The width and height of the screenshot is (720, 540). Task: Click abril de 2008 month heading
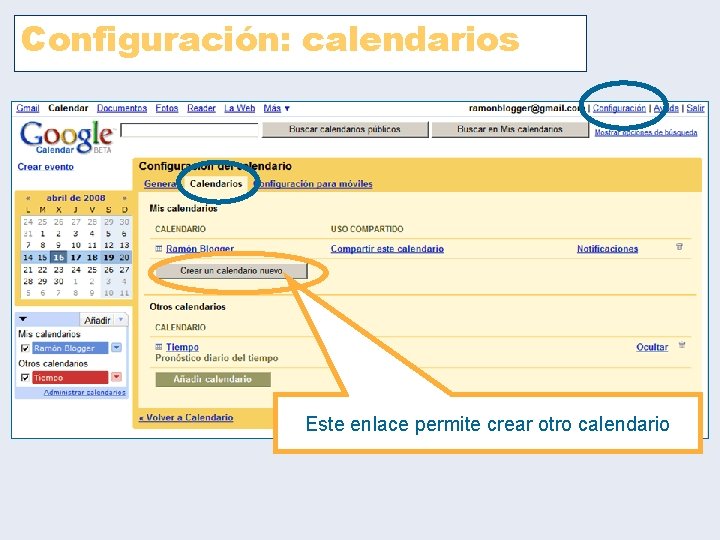76,198
